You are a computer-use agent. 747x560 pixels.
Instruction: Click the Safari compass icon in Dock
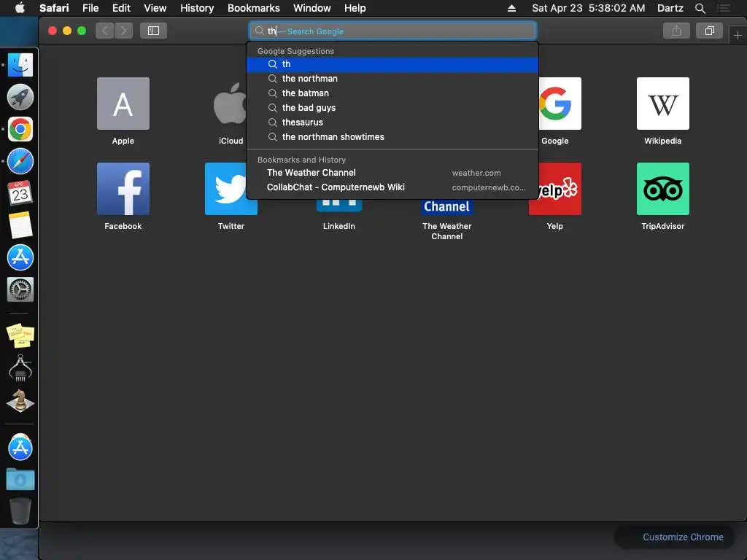(20, 161)
